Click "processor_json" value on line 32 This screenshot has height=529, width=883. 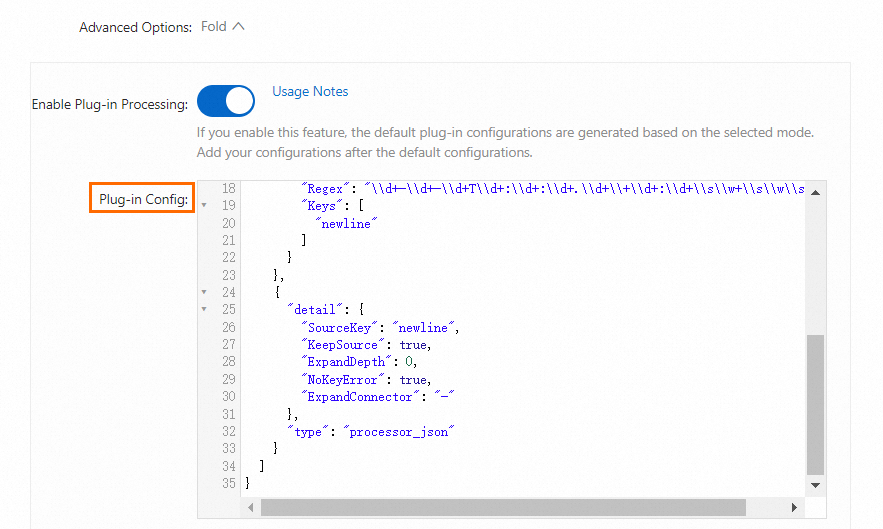[399, 432]
